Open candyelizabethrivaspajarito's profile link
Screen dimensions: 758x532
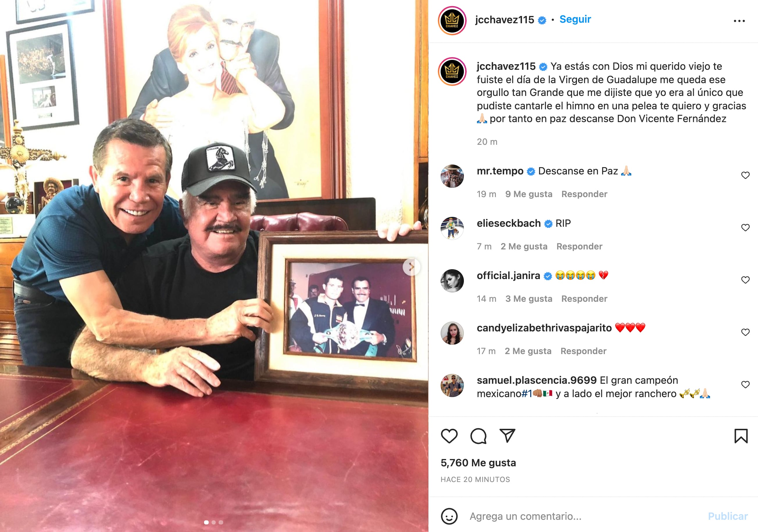544,328
